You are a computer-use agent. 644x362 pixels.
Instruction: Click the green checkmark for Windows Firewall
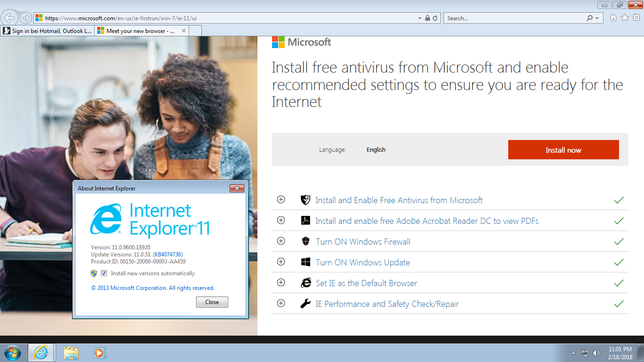(x=619, y=242)
